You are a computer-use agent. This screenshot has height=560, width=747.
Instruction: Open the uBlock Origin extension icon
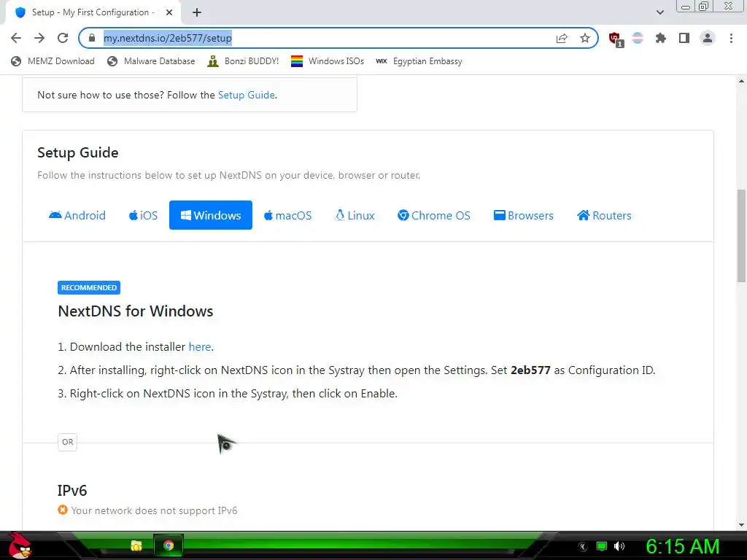[616, 39]
